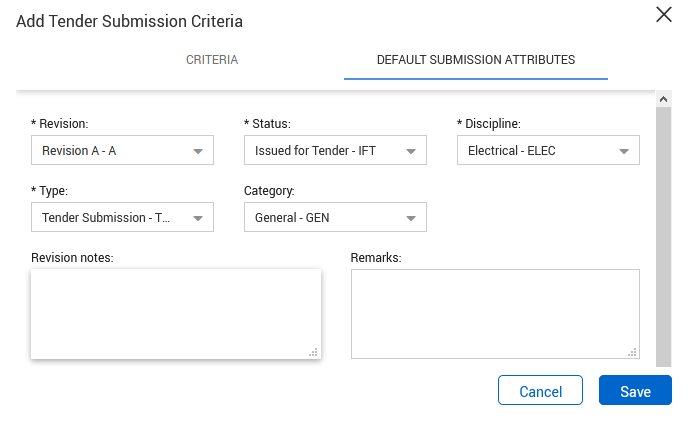Click the Revision notes resize grip
688x421 pixels.
313,351
